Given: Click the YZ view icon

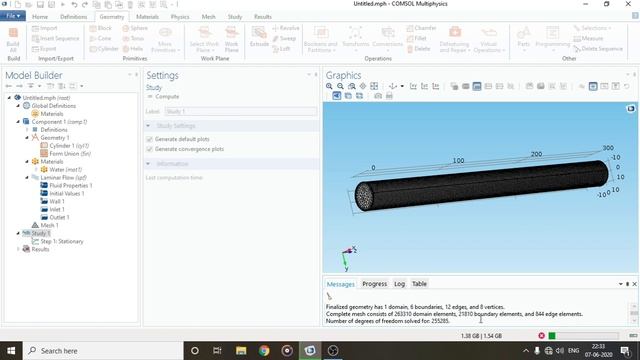Looking at the screenshot, I should [x=424, y=86].
